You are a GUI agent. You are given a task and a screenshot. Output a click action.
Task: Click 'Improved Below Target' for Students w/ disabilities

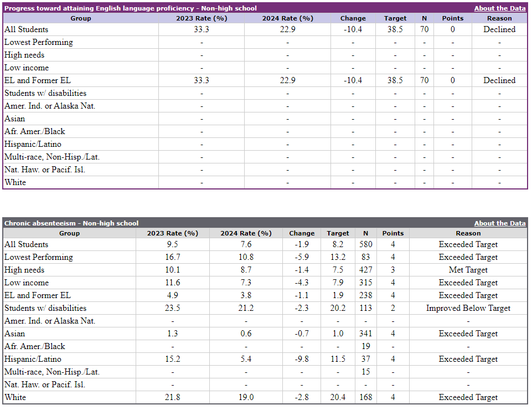pyautogui.click(x=468, y=308)
